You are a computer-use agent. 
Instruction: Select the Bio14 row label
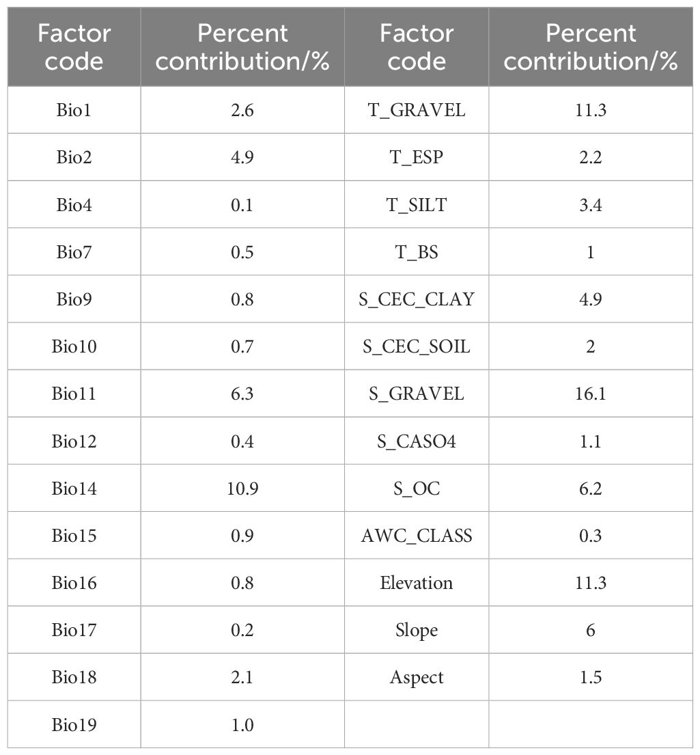tap(74, 489)
